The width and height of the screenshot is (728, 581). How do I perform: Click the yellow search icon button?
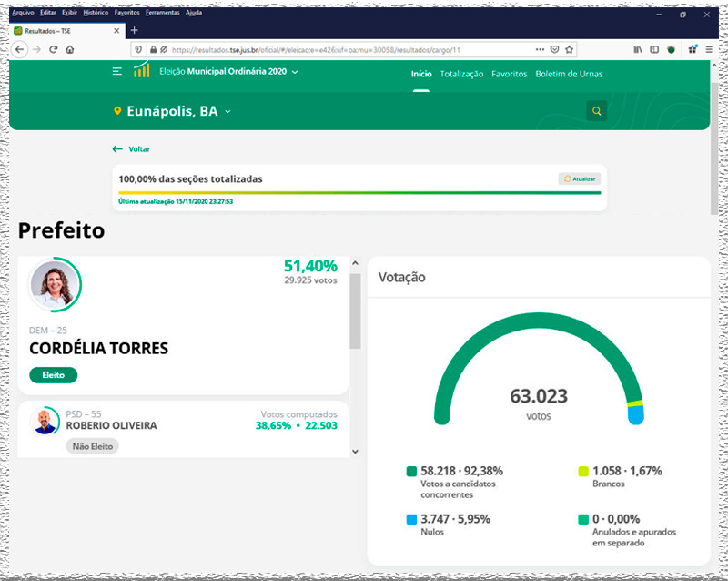[596, 111]
